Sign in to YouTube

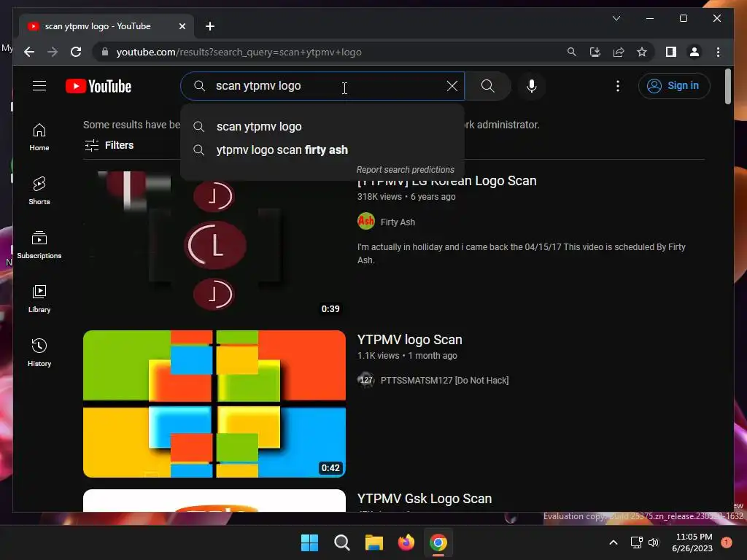[673, 86]
